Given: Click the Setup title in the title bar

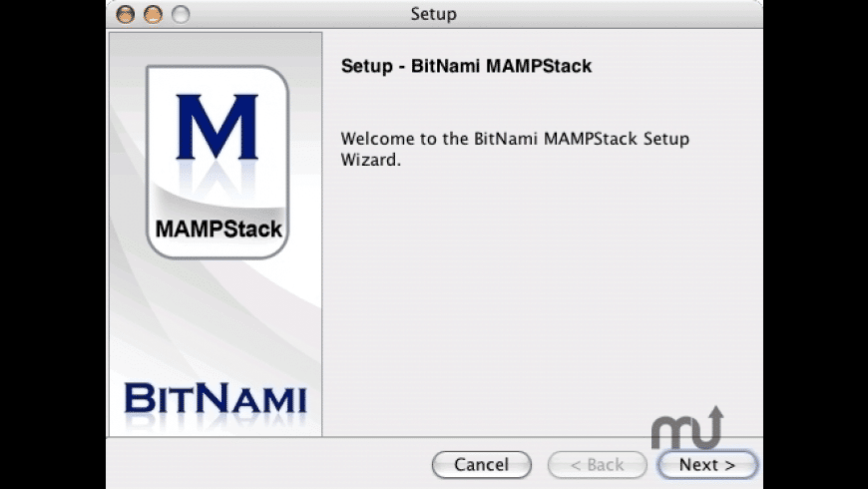Looking at the screenshot, I should pos(433,14).
